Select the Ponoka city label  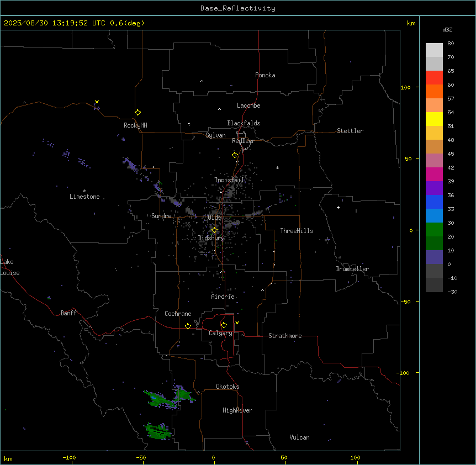pos(265,75)
